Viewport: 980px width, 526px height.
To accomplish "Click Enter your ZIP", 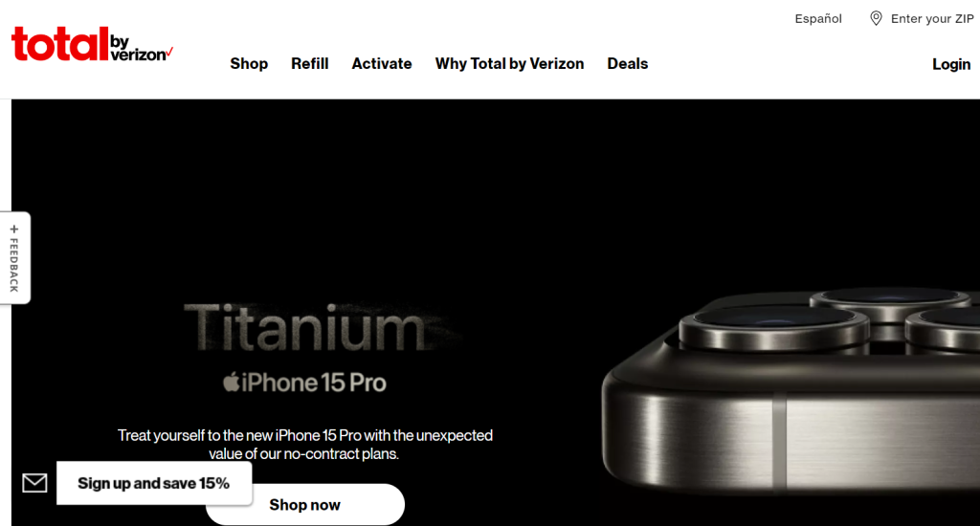I will point(932,19).
